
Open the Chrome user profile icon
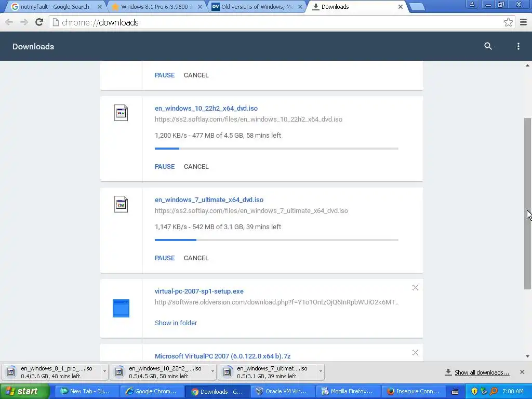click(x=472, y=4)
